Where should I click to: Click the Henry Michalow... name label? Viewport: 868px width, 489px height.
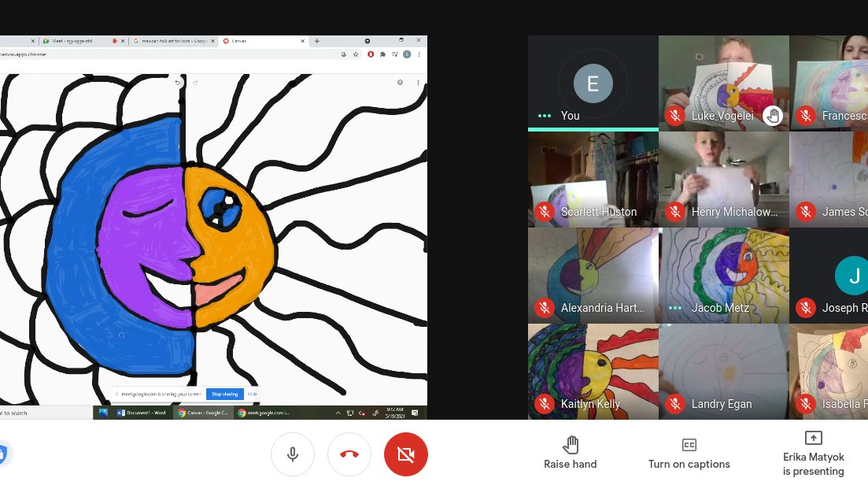[734, 212]
